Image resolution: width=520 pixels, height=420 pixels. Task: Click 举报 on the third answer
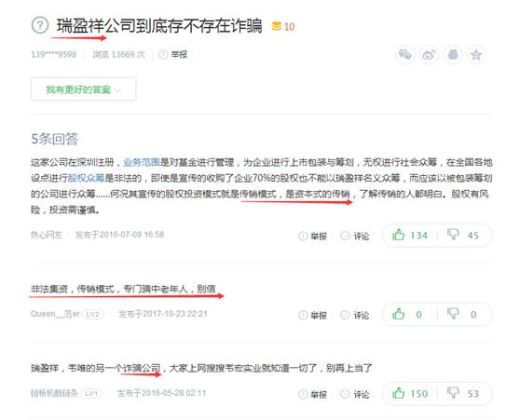point(313,395)
